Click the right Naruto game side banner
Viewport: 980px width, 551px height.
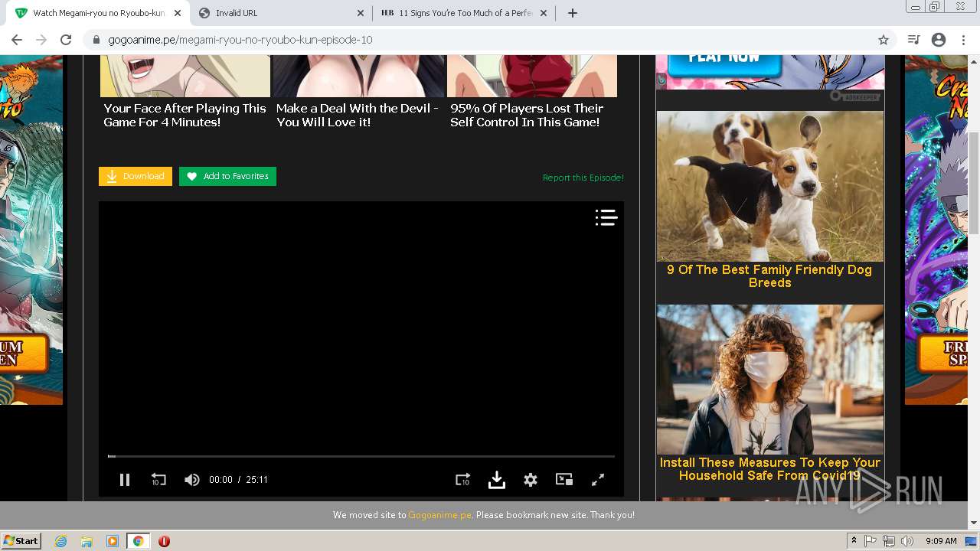(x=936, y=230)
